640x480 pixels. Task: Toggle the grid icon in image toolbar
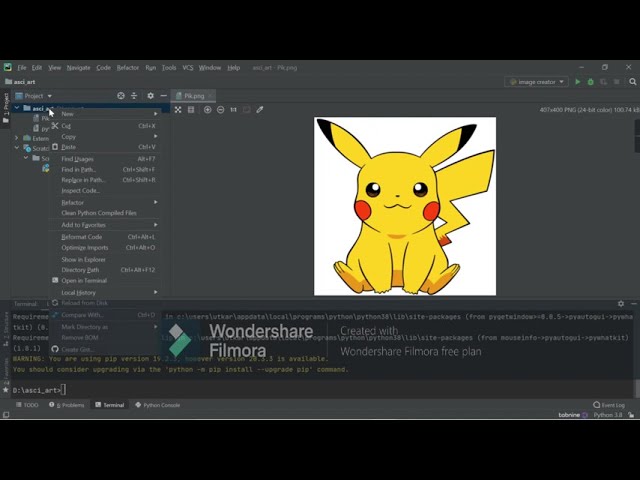point(191,109)
